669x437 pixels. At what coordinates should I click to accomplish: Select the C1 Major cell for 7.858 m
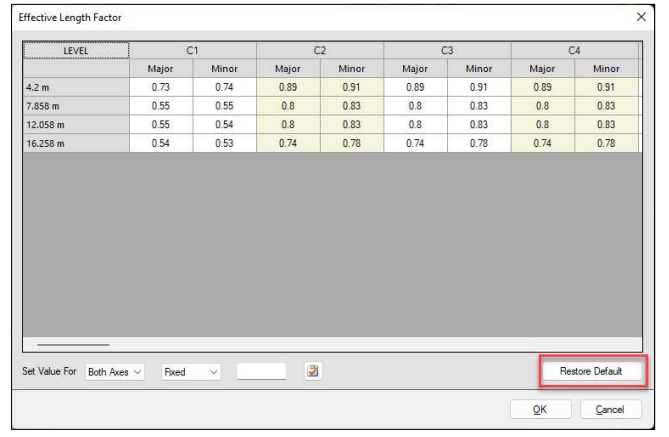click(x=161, y=106)
